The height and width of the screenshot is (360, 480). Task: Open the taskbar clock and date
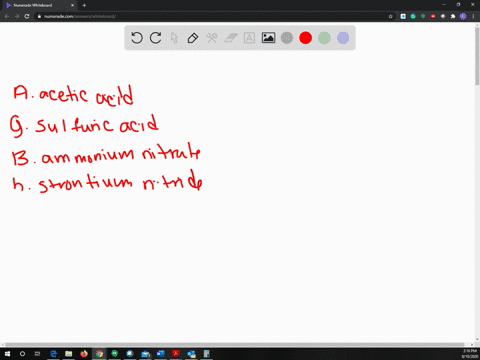[469, 354]
